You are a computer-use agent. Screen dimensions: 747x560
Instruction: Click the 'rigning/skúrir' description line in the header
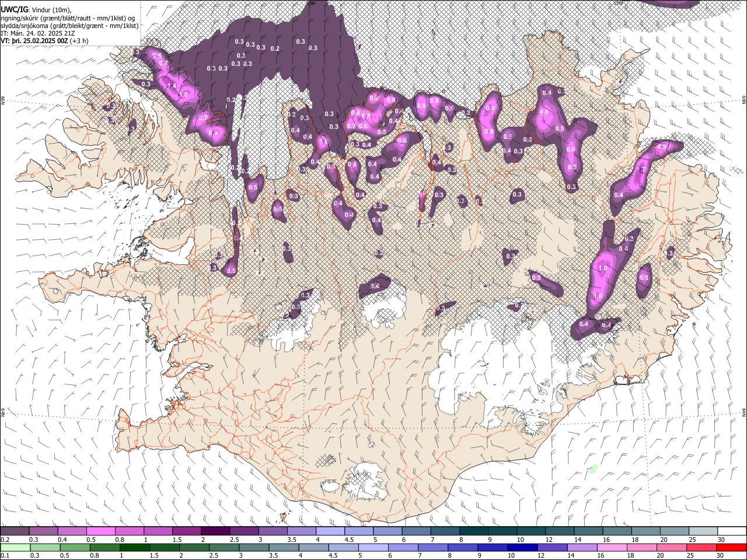[68, 18]
